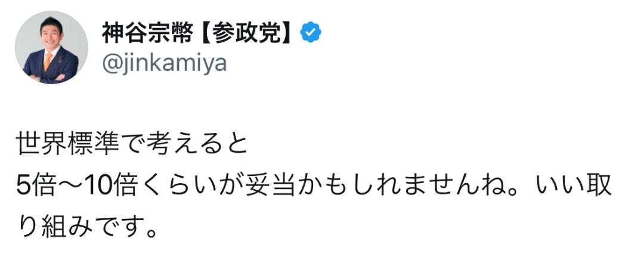Open the @jinkamiya handle link
The image size is (644, 272).
click(x=165, y=62)
